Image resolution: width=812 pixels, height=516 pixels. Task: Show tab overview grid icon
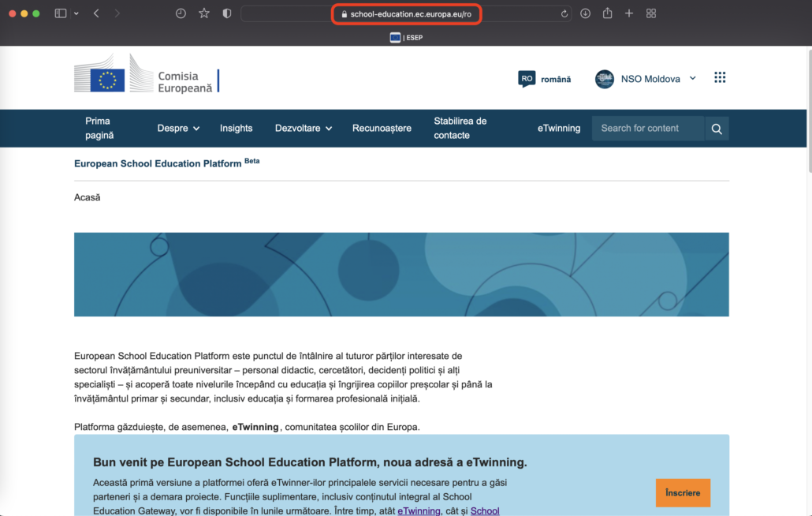[x=651, y=13]
